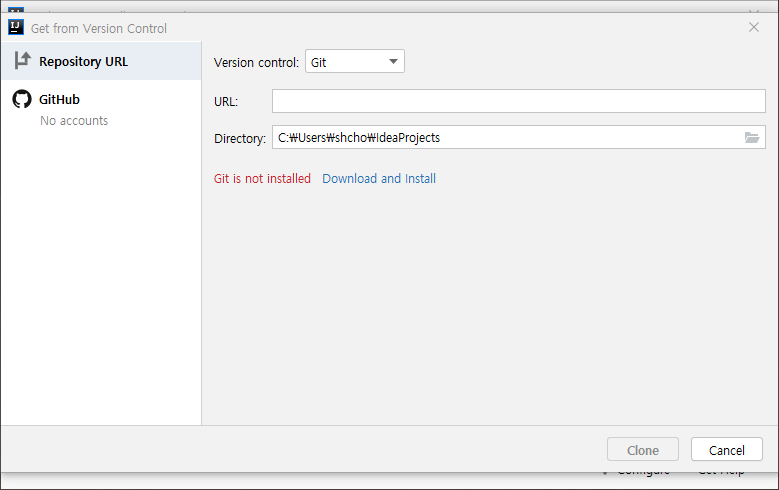The height and width of the screenshot is (490, 779).
Task: Click the Download and Install link
Action: click(379, 178)
